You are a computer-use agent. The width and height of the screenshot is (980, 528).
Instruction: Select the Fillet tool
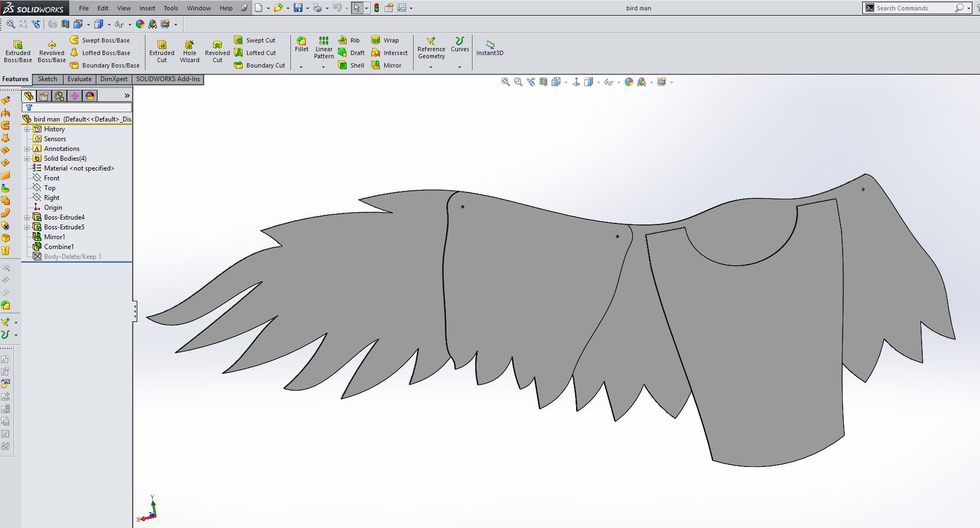301,45
